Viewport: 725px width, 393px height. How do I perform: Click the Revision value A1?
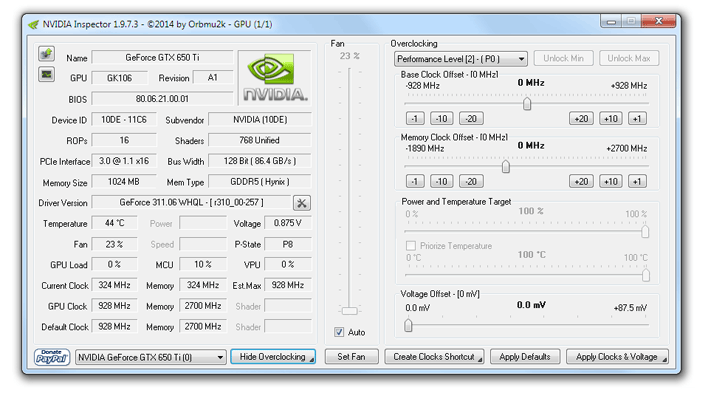click(213, 78)
